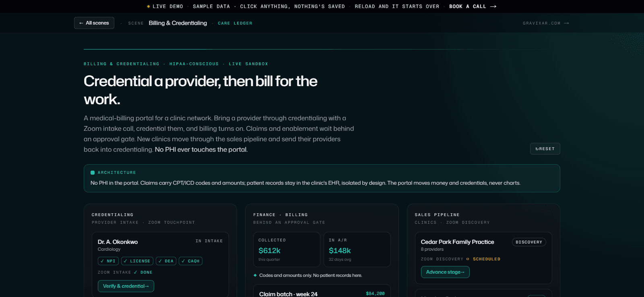Click the CAQH verified badge
644x297 pixels.
click(x=190, y=261)
